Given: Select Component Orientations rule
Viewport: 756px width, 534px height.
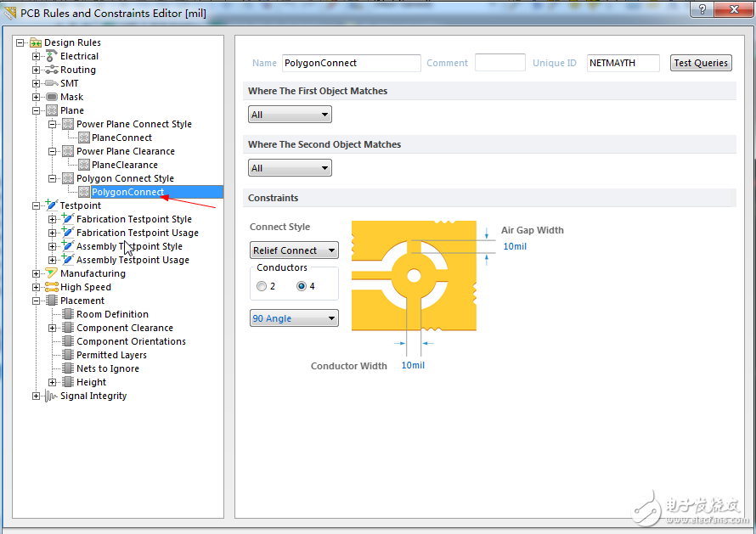Looking at the screenshot, I should coord(131,341).
